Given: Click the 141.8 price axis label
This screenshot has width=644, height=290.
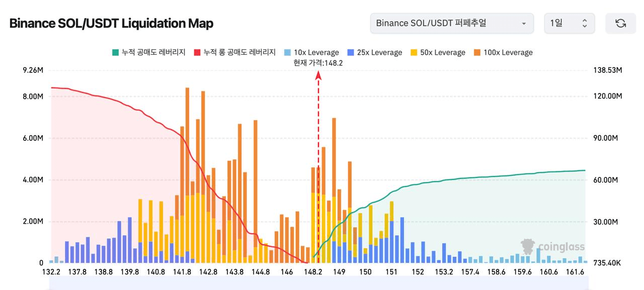Looking at the screenshot, I should 182,272.
